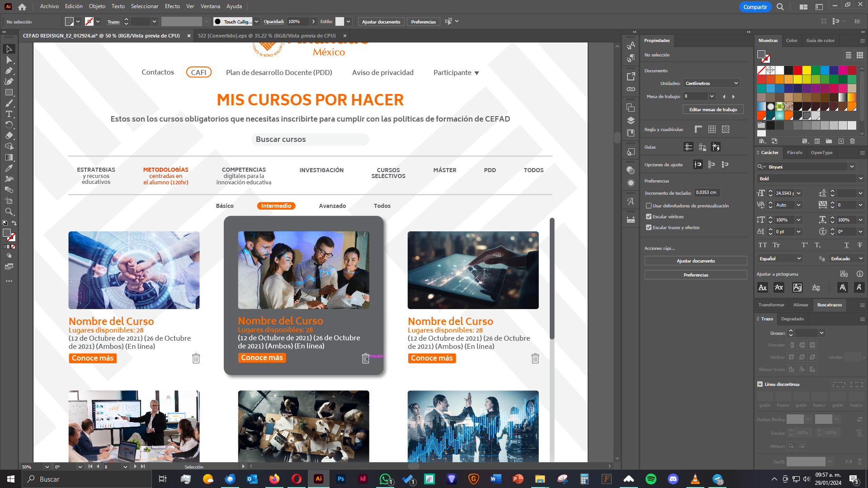Select the Eraser tool
868x488 pixels.
(x=9, y=136)
